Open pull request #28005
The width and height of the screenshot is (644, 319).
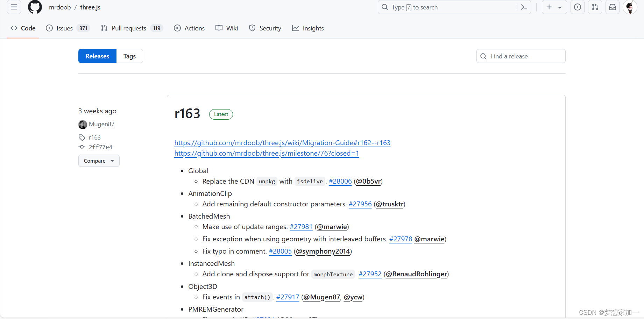tap(280, 251)
